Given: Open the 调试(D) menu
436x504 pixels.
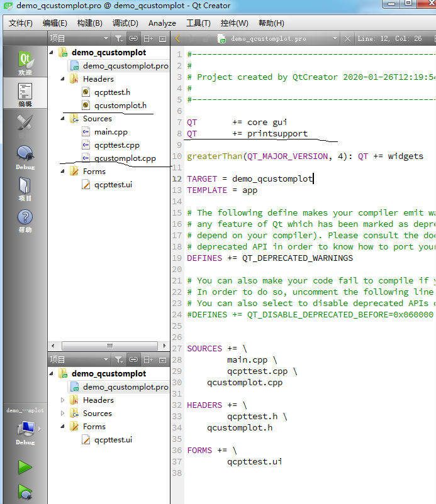Looking at the screenshot, I should click(x=125, y=23).
